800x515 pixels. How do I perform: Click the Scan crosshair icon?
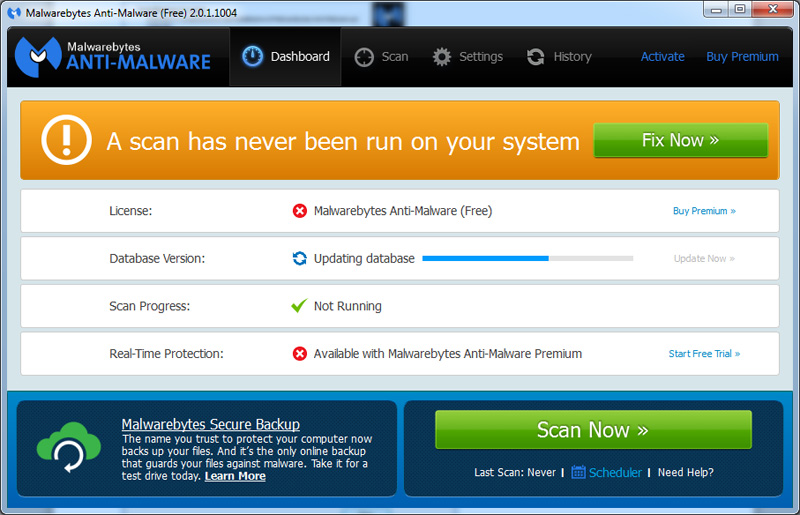pyautogui.click(x=364, y=57)
